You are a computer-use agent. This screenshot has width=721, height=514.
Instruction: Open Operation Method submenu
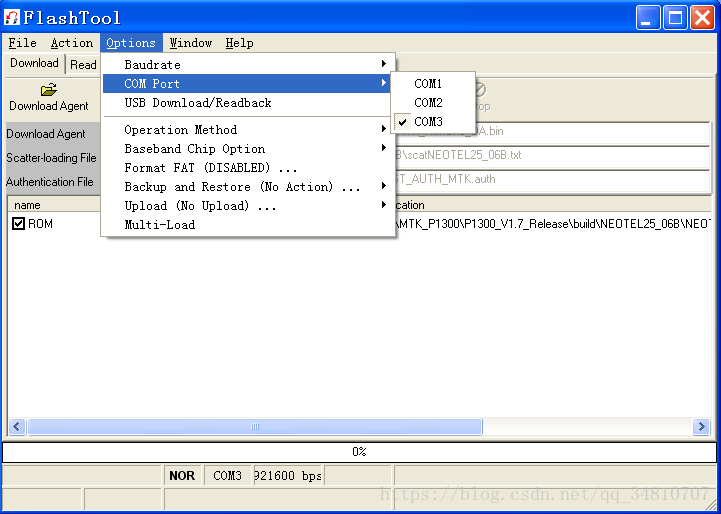pos(248,130)
